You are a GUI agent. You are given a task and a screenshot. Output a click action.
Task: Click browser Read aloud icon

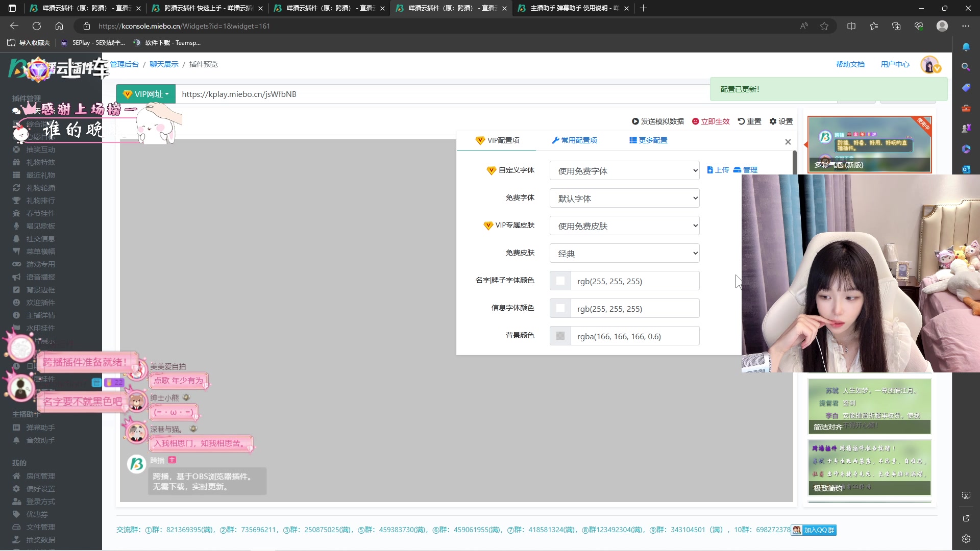pos(804,26)
